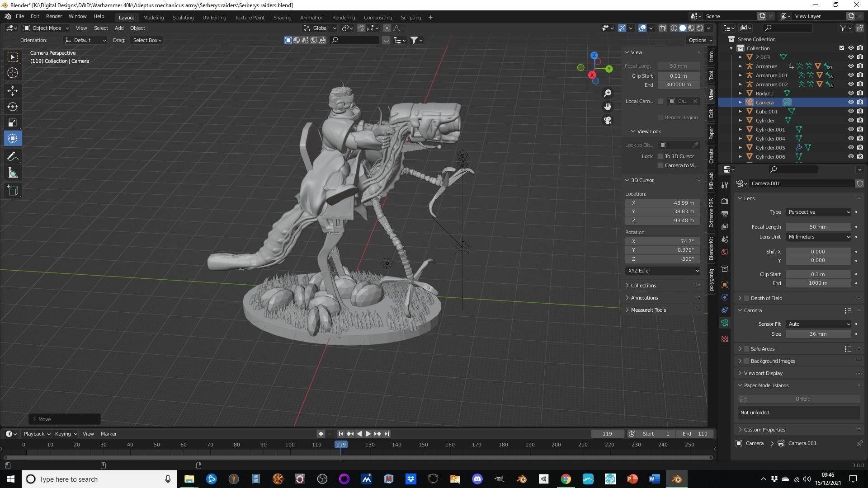Image resolution: width=868 pixels, height=488 pixels.
Task: Open Global transform orientation dropdown
Action: pyautogui.click(x=320, y=28)
